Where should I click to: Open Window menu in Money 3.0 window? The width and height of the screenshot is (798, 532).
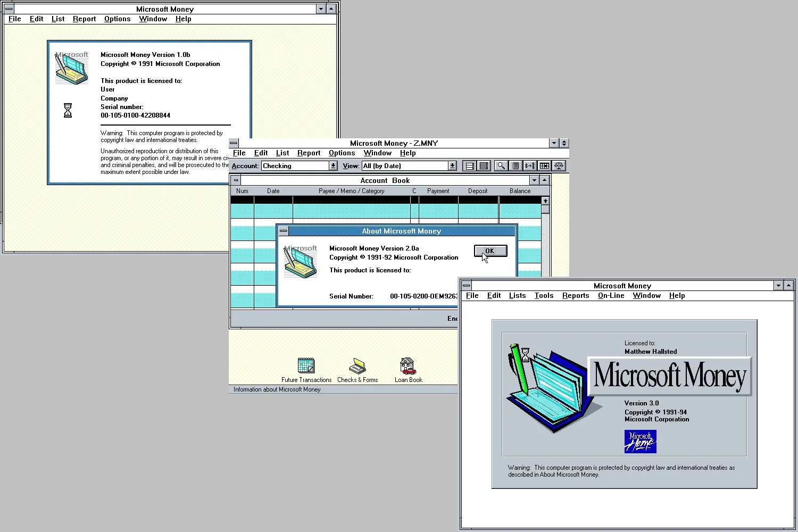click(647, 295)
